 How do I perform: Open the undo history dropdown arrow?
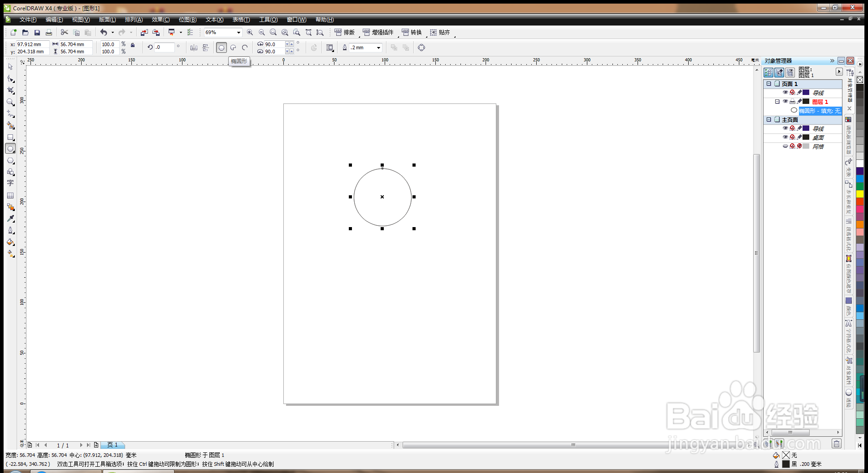coord(113,32)
